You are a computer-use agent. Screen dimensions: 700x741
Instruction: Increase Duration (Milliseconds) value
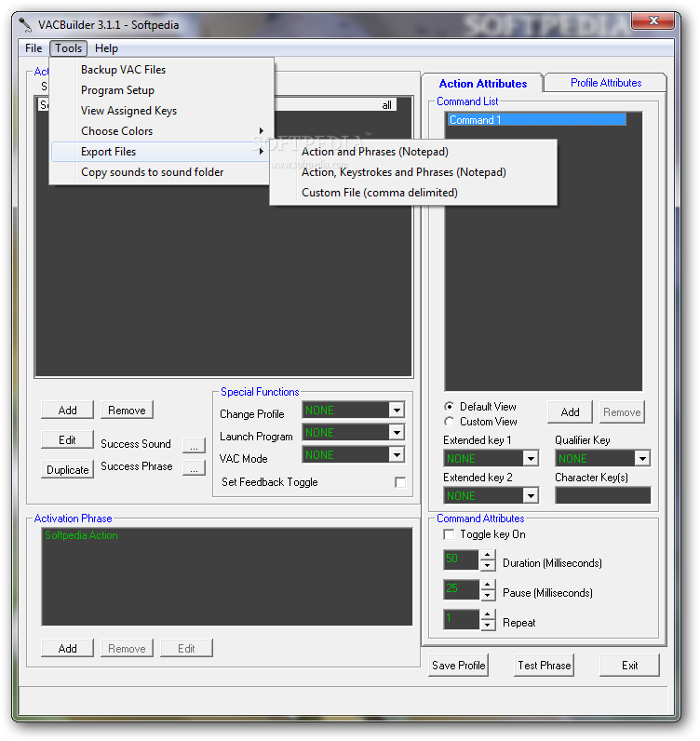[x=488, y=555]
